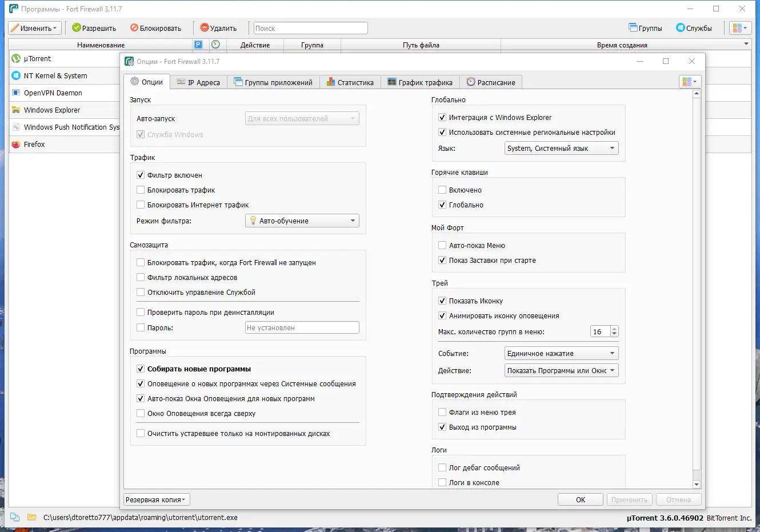Enable the Включено hotkeys checkbox
The height and width of the screenshot is (532, 760).
(x=442, y=190)
